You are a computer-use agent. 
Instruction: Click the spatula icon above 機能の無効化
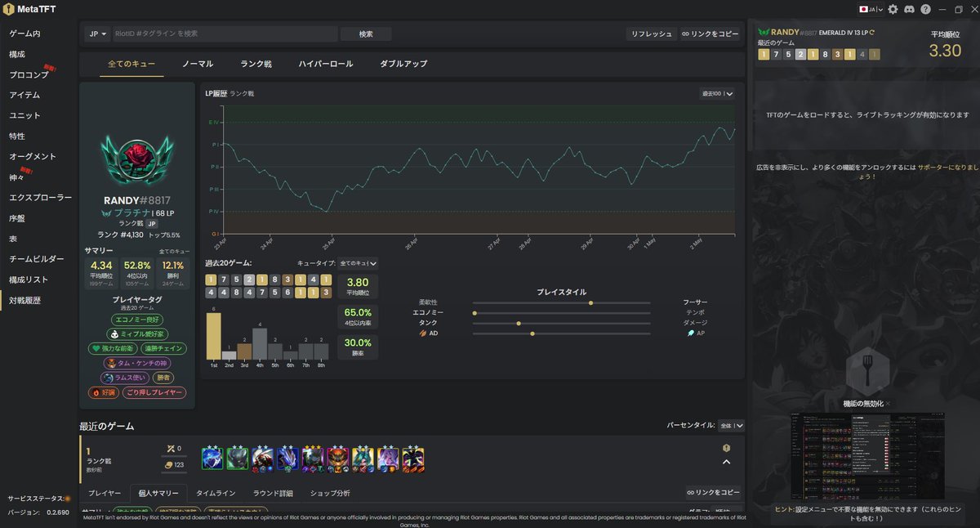pyautogui.click(x=866, y=370)
